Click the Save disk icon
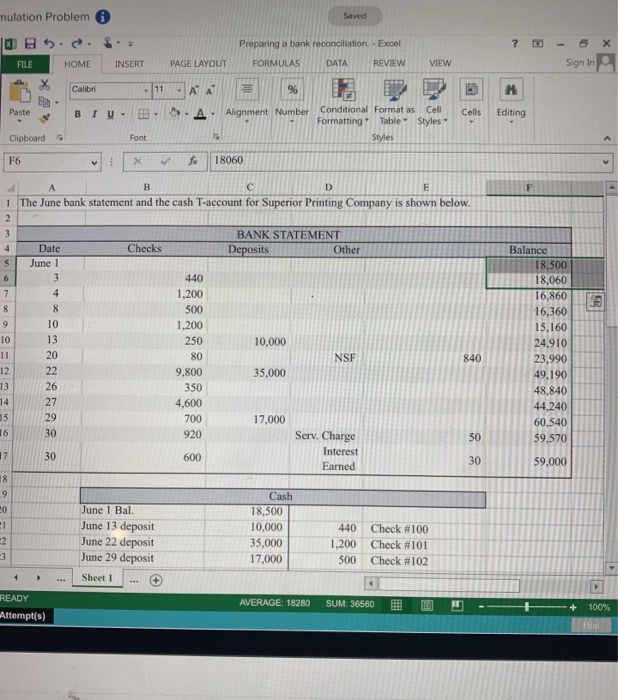Viewport: 618px width, 700px height. pos(30,43)
